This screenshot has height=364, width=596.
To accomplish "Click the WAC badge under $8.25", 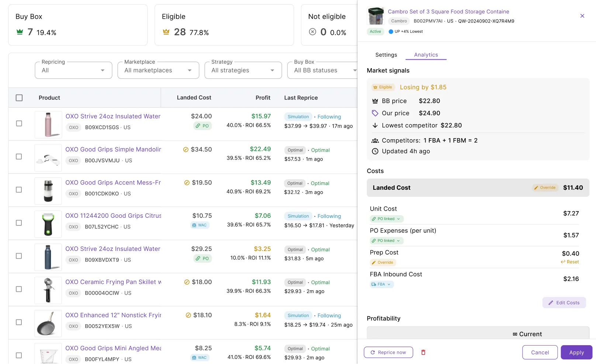I will pos(200,357).
